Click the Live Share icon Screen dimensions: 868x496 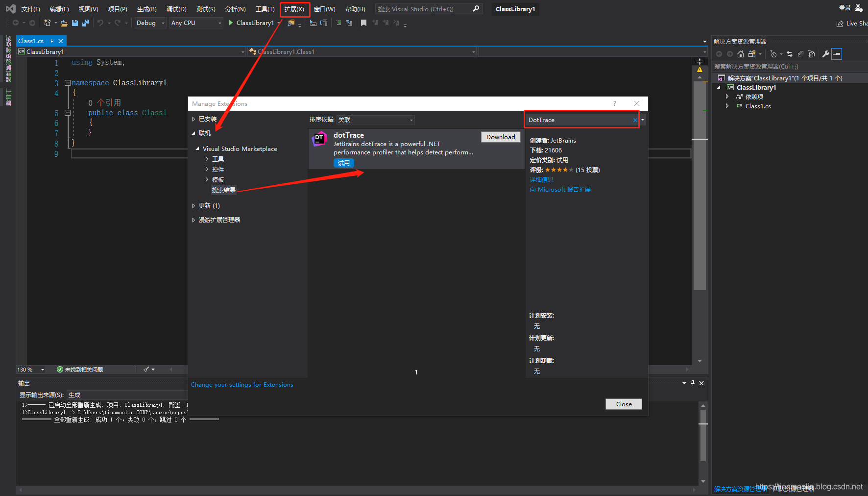pyautogui.click(x=840, y=24)
